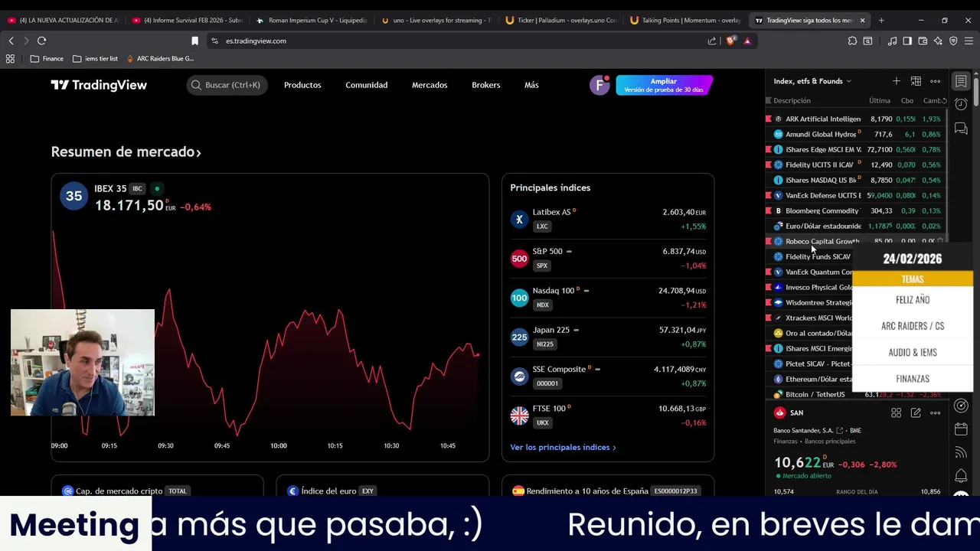The width and height of the screenshot is (980, 551).
Task: Open the watchlist three-dots options menu
Action: 935,81
